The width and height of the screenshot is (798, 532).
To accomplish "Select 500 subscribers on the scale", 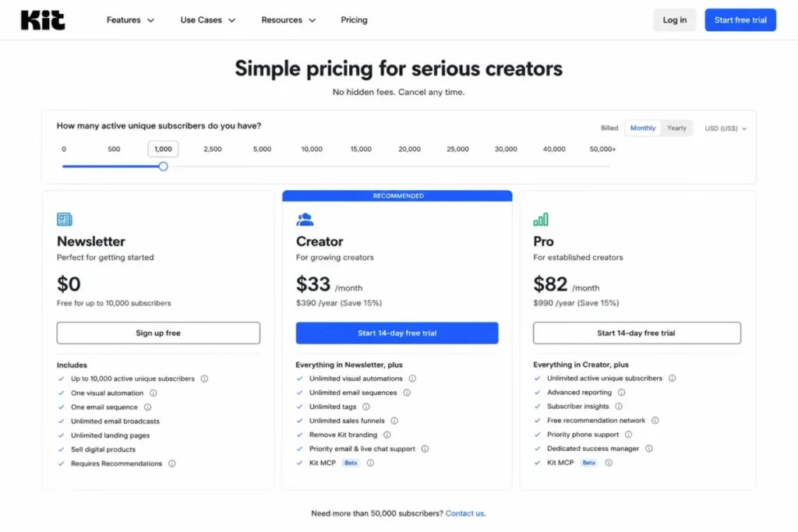I will point(114,149).
